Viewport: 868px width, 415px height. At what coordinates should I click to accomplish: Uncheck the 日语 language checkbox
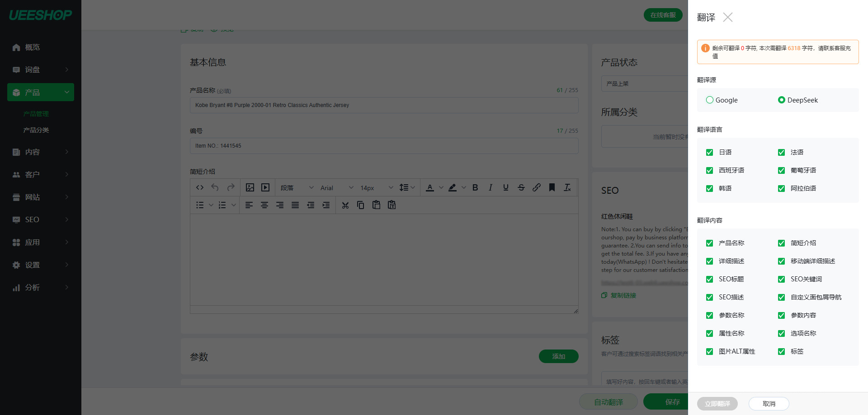coord(710,153)
